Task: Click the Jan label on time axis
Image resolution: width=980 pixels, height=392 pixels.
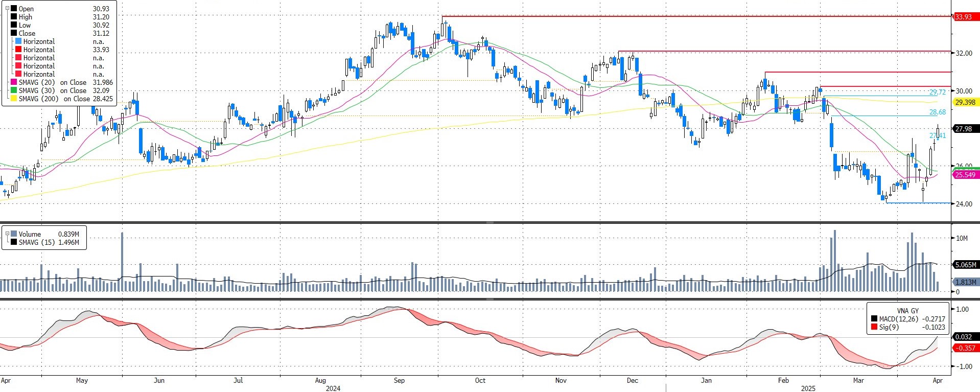Action: click(x=706, y=380)
